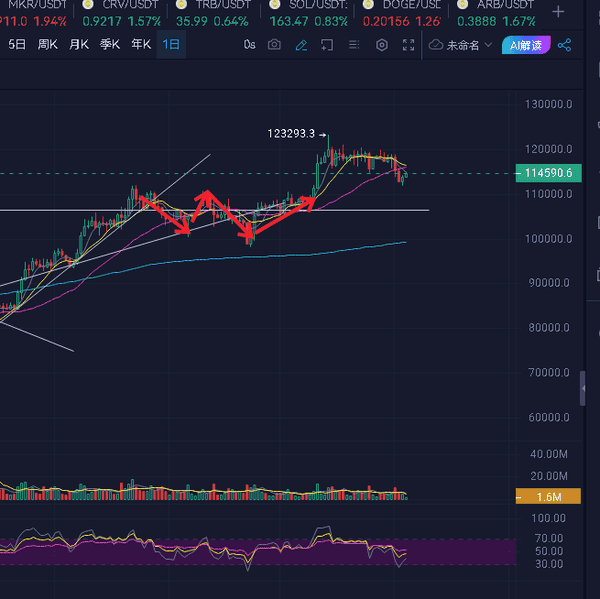Image resolution: width=600 pixels, height=599 pixels.
Task: Add a new tab with plus icon
Action: pyautogui.click(x=558, y=11)
